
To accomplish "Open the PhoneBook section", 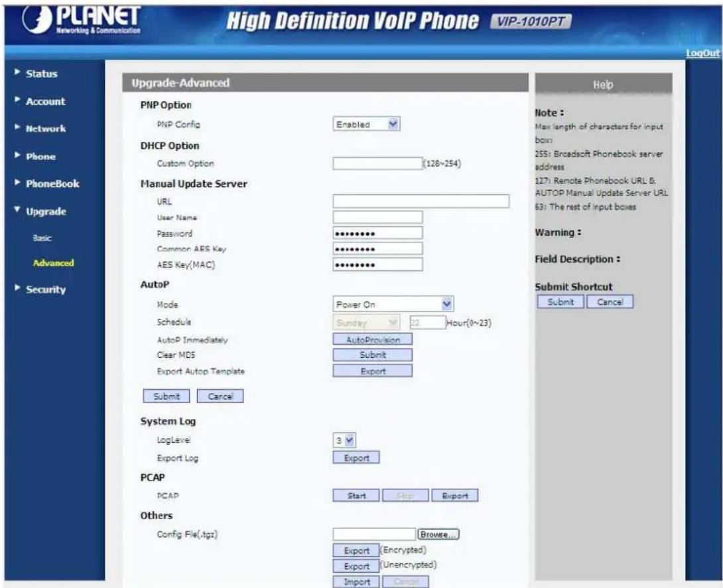I will coord(52,184).
